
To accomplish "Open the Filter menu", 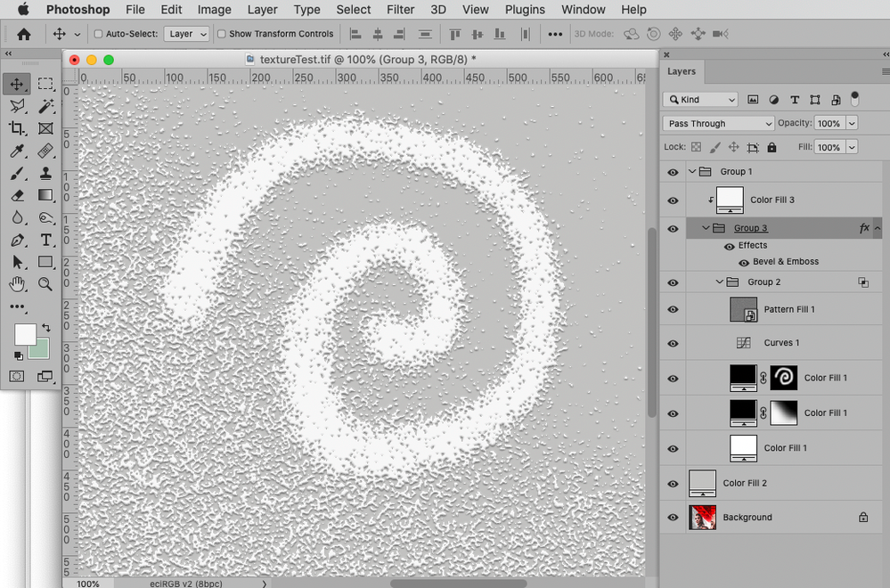I will (400, 10).
